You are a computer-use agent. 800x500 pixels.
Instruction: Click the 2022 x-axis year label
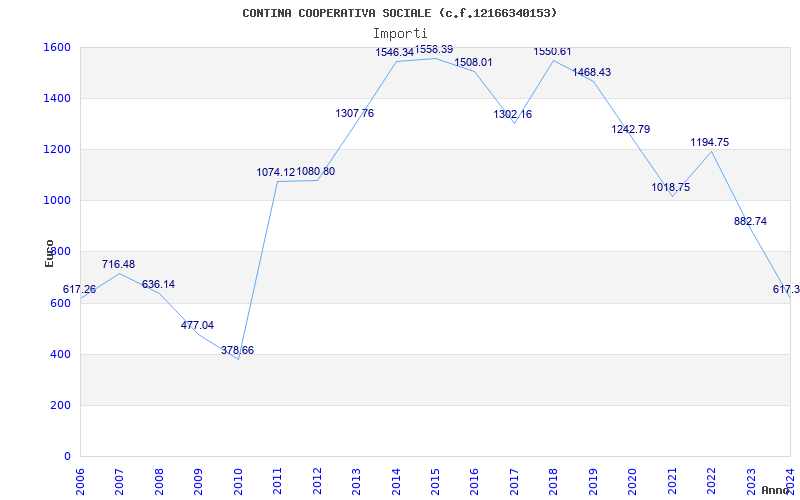point(712,482)
